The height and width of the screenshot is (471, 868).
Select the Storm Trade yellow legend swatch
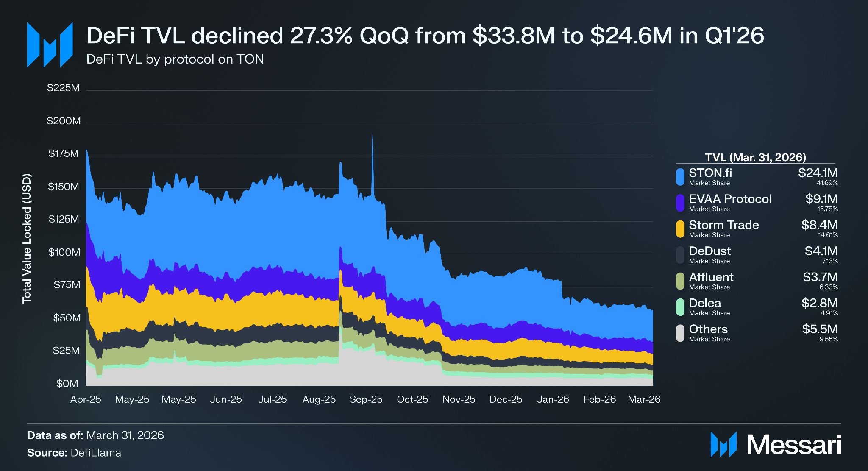point(680,229)
